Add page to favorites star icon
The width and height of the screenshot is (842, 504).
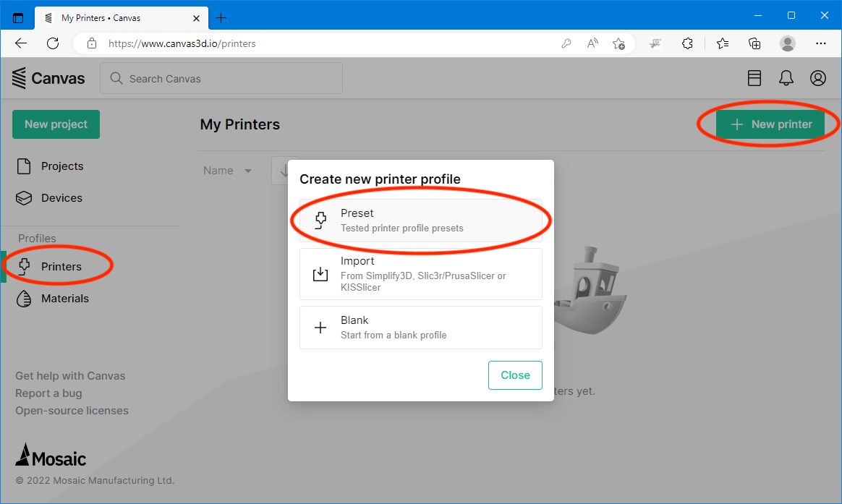point(618,43)
